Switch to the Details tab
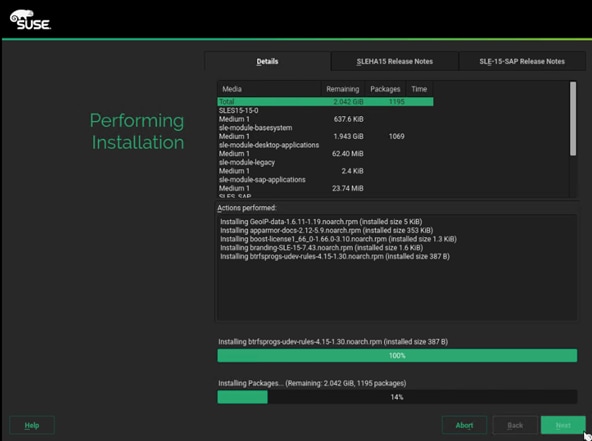 tap(267, 61)
